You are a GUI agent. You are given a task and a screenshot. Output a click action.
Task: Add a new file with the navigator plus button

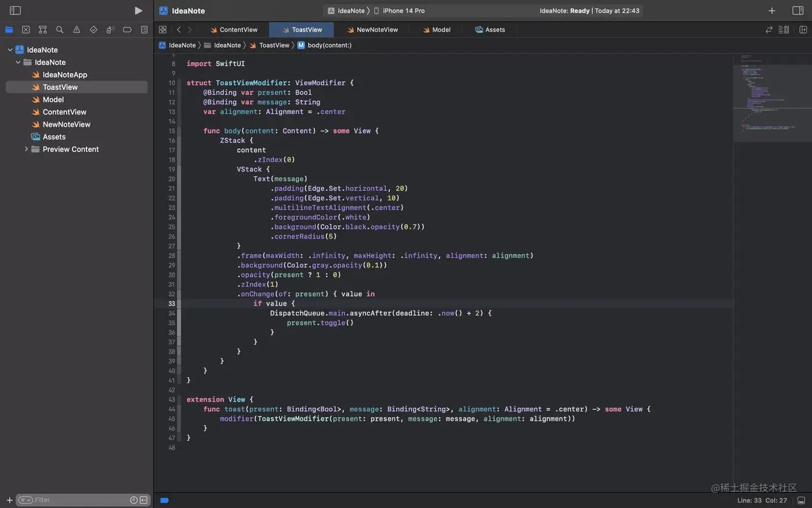9,500
